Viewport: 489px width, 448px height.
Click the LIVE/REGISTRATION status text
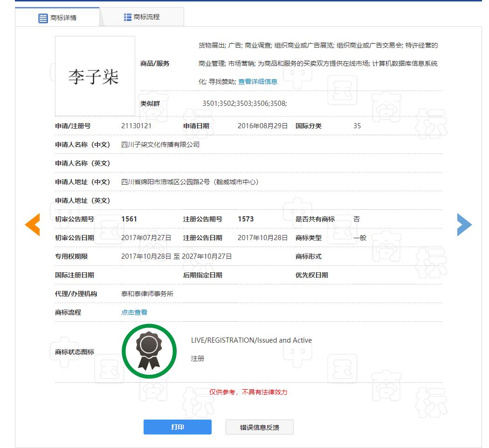pyautogui.click(x=251, y=340)
